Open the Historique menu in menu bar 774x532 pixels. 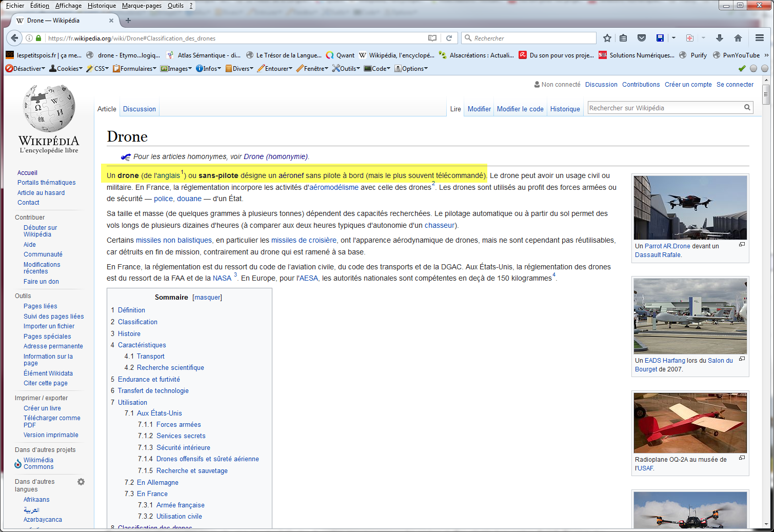102,6
